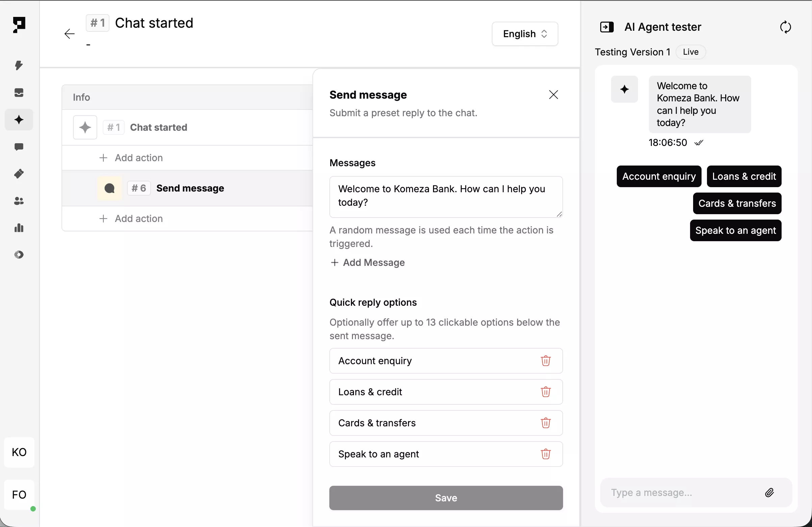Click the back arrow next to Chat started

(70, 34)
